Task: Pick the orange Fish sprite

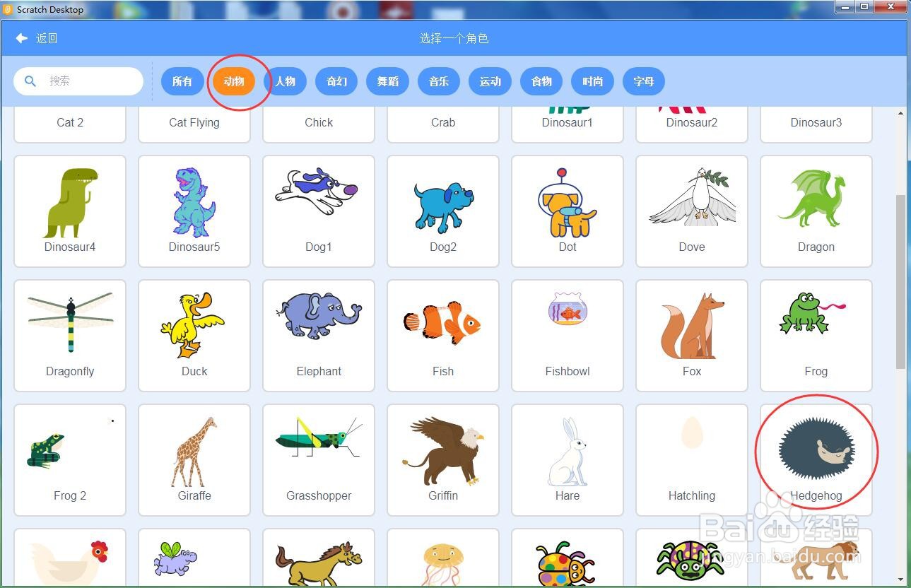Action: coord(443,336)
